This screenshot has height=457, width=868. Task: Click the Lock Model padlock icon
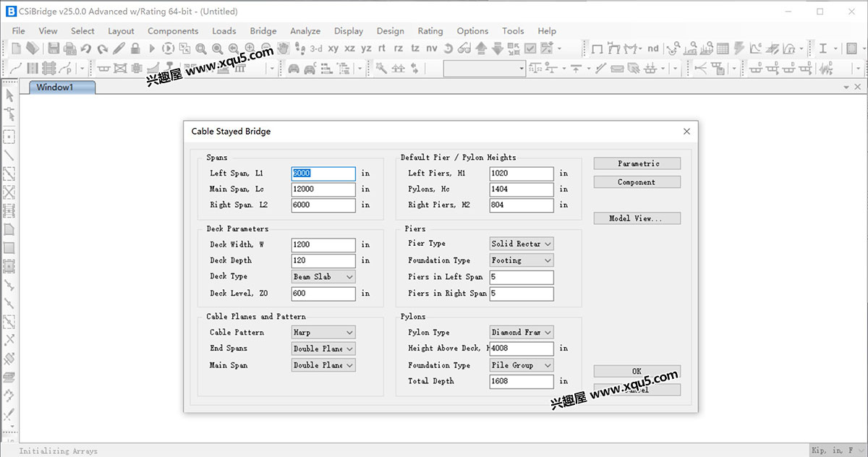135,48
